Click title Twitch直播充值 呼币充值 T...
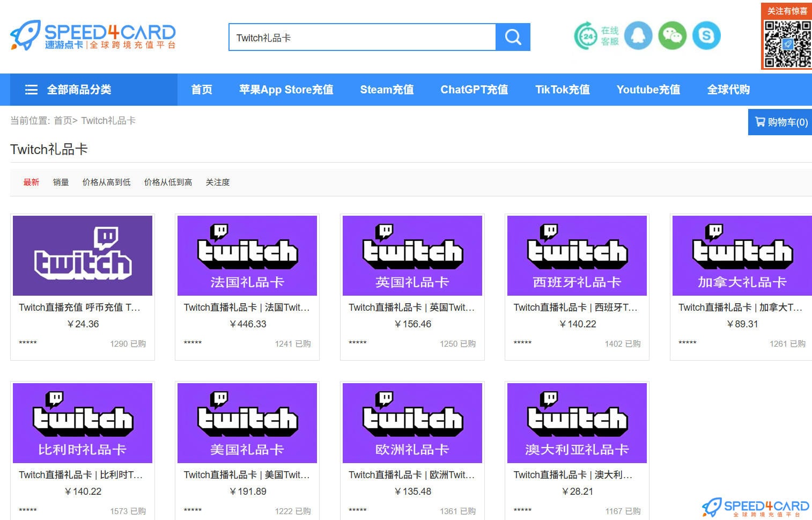This screenshot has width=812, height=520. click(80, 307)
